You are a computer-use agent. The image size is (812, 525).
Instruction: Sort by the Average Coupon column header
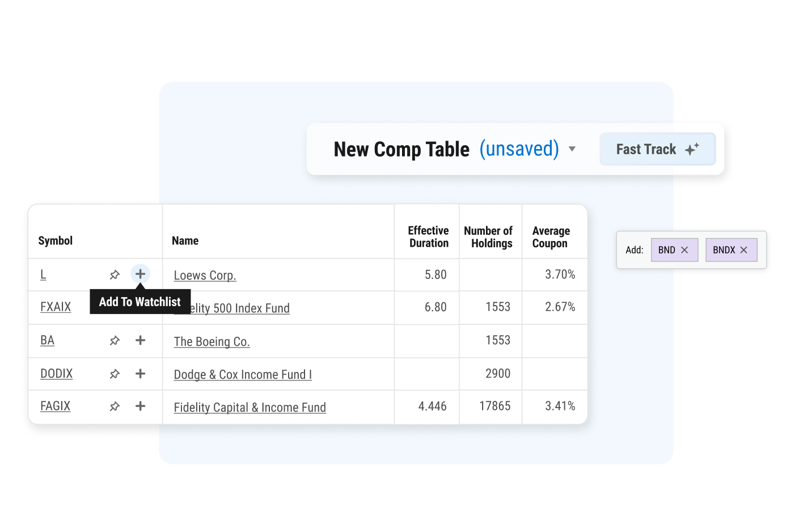[x=551, y=237]
